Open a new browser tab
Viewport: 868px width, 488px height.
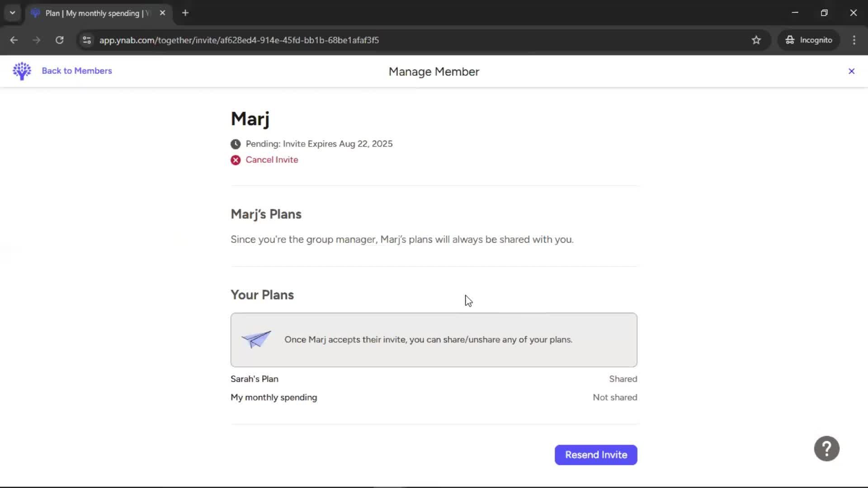tap(185, 13)
